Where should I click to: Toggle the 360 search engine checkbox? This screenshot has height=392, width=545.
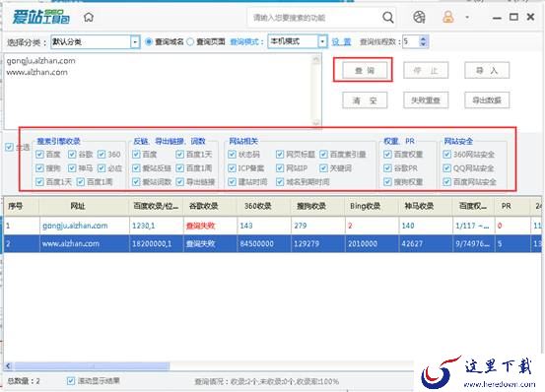[102, 155]
